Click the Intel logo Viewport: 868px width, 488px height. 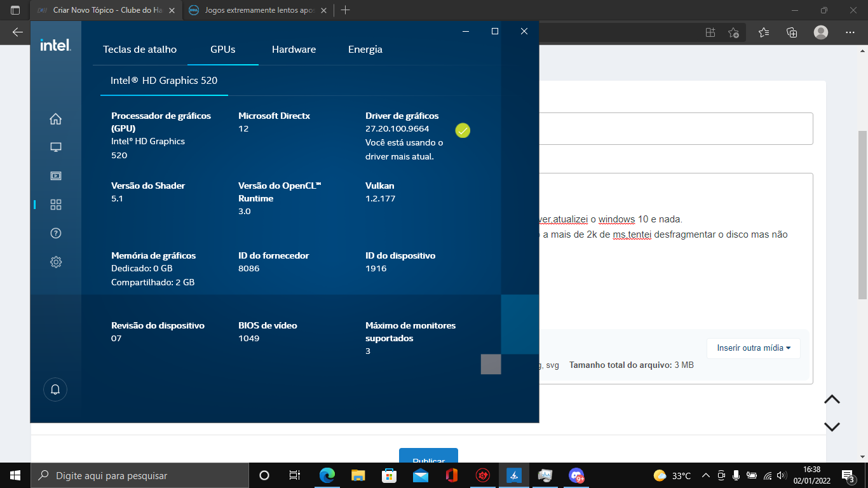click(55, 45)
